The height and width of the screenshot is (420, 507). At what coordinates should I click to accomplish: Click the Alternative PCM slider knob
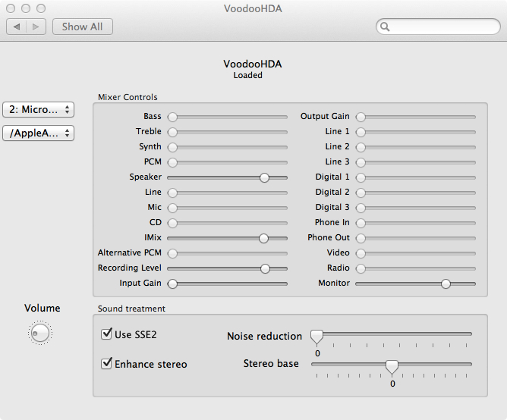coord(172,253)
